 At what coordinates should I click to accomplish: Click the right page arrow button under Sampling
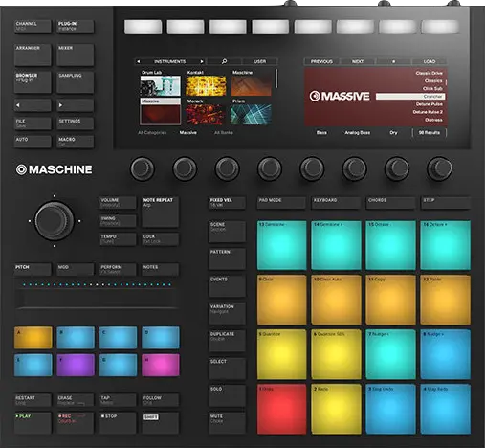76,105
